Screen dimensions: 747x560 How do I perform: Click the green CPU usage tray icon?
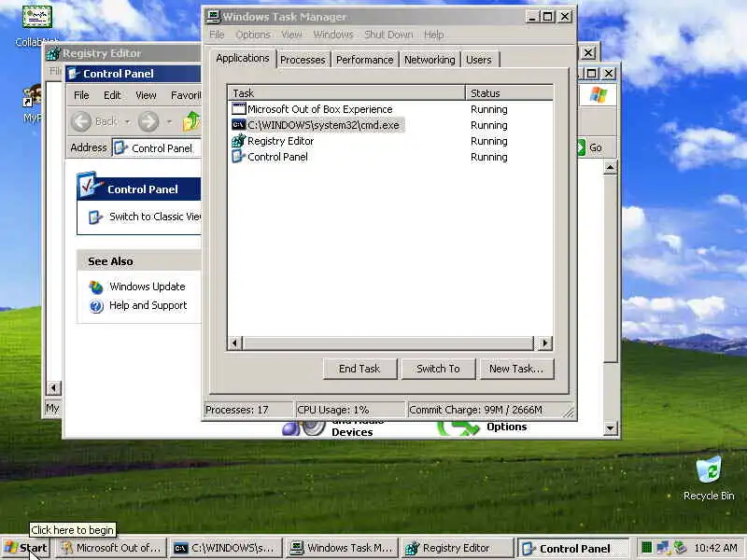(646, 548)
